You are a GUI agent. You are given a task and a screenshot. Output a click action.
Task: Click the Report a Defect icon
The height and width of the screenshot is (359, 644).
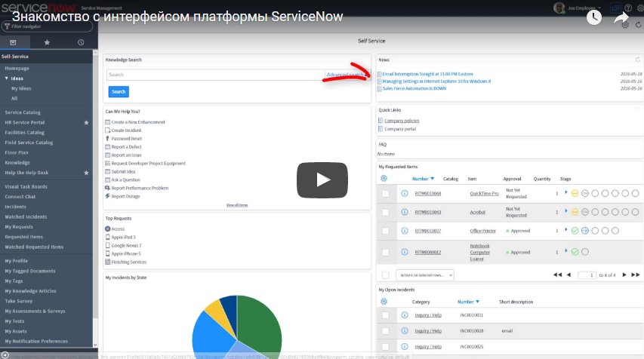click(x=108, y=146)
